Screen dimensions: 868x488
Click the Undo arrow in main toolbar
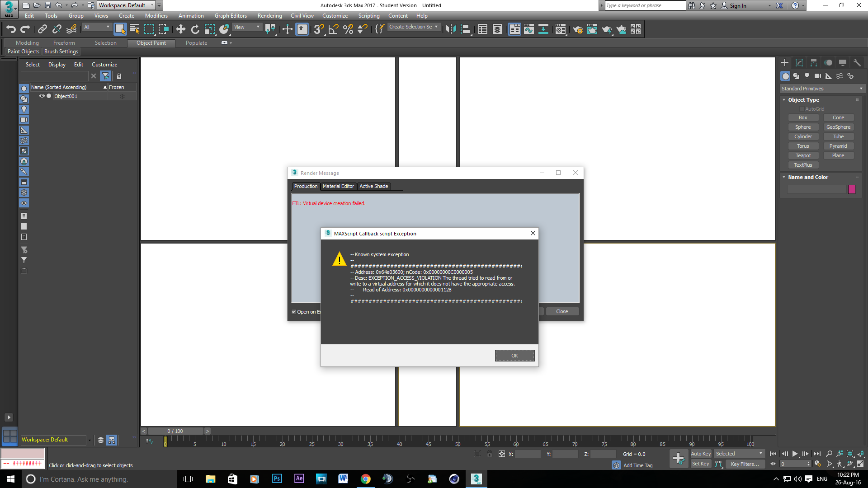pyautogui.click(x=11, y=29)
